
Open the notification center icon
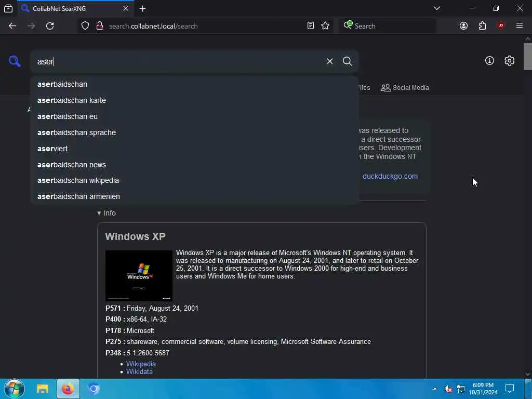510,389
